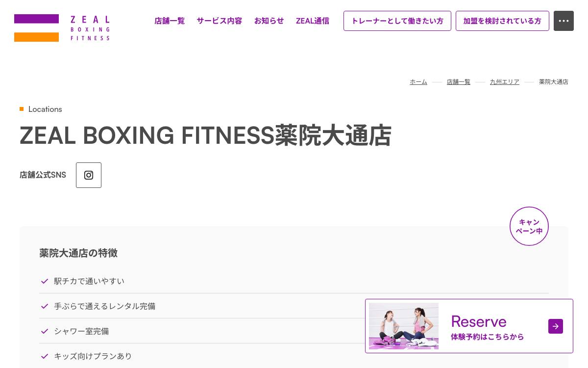Select the feature 駅チカで通いやすい
The width and height of the screenshot is (588, 368).
tap(89, 281)
